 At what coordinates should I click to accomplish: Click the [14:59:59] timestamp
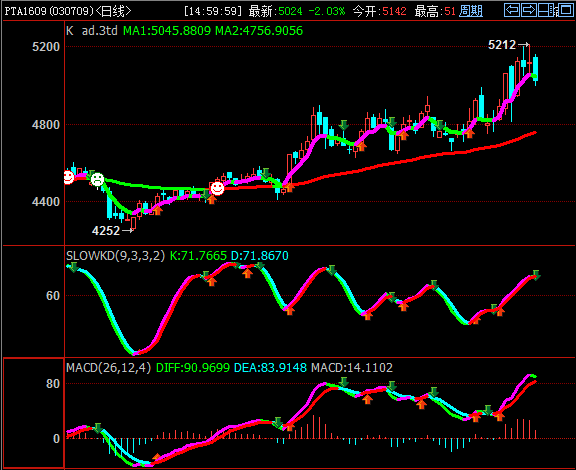coord(213,11)
